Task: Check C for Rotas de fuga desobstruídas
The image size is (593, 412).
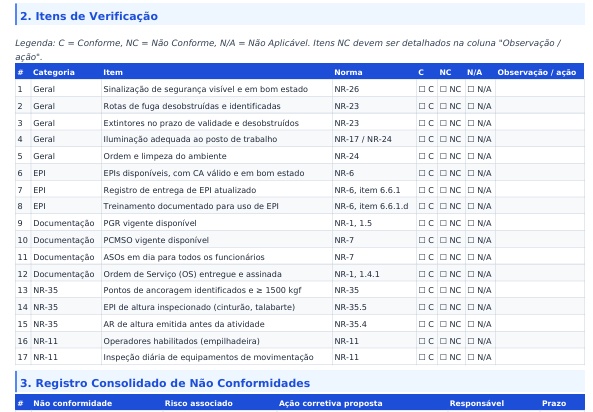Action: pyautogui.click(x=422, y=106)
